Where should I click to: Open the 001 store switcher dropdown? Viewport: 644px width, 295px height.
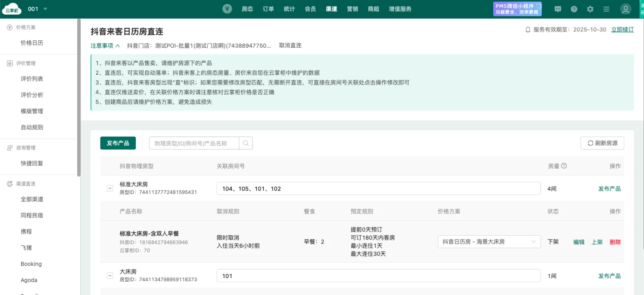point(38,9)
